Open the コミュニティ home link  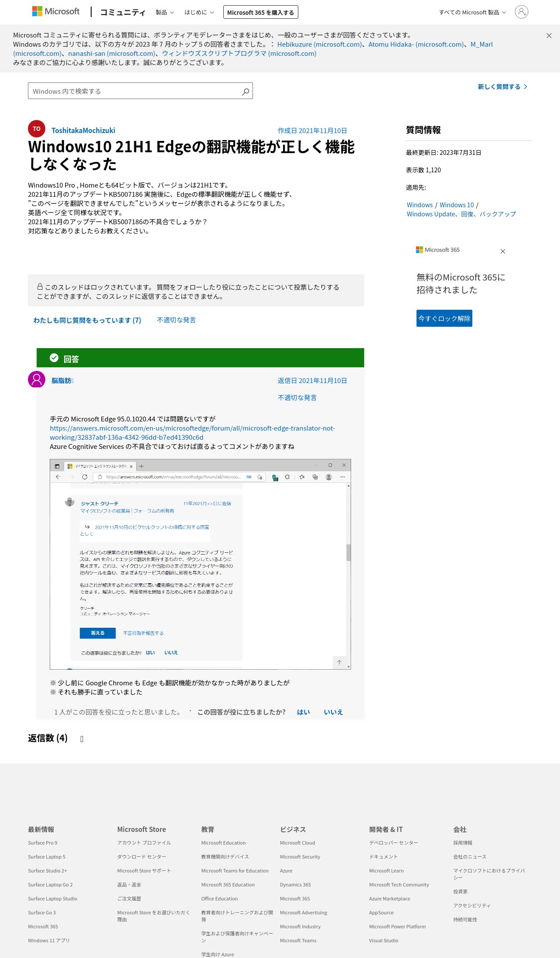[x=123, y=12]
